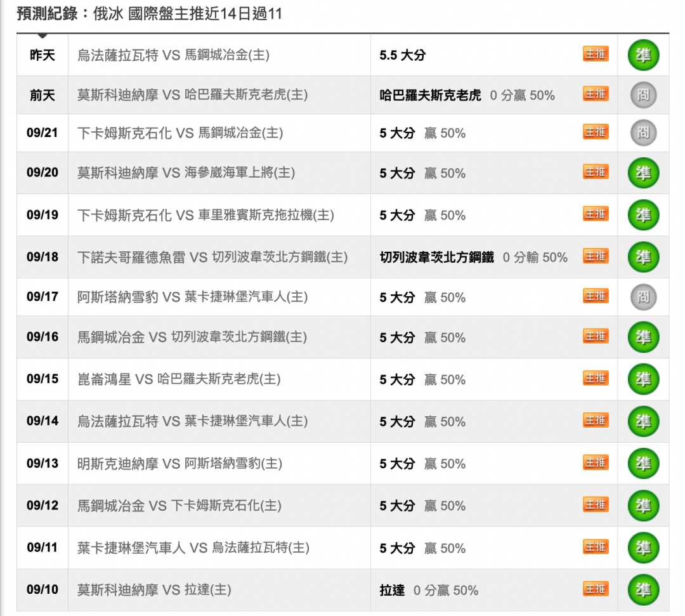The height and width of the screenshot is (616, 685).
Task: Click the orange 主推 badge in the 09/21 row
Action: pyautogui.click(x=596, y=131)
